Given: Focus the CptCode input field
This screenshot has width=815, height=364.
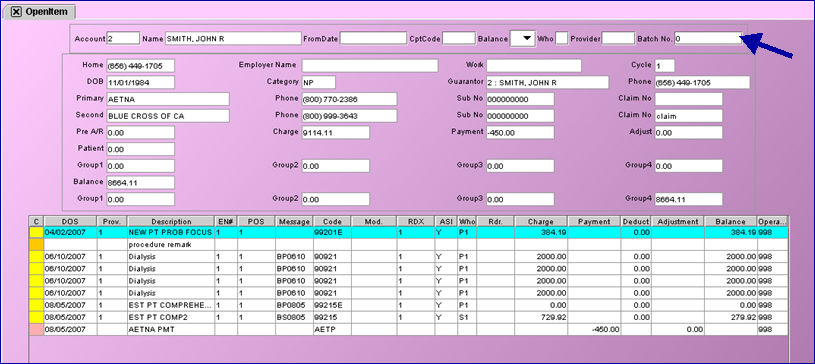Looking at the screenshot, I should (459, 38).
